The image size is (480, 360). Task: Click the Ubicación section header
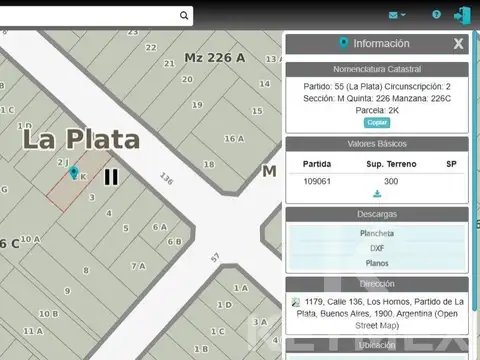[x=377, y=345]
